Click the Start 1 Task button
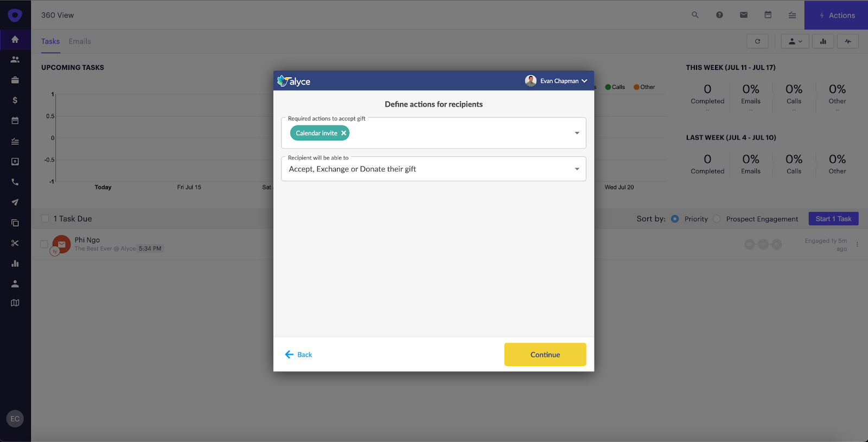Viewport: 868px width, 442px height. click(x=833, y=219)
